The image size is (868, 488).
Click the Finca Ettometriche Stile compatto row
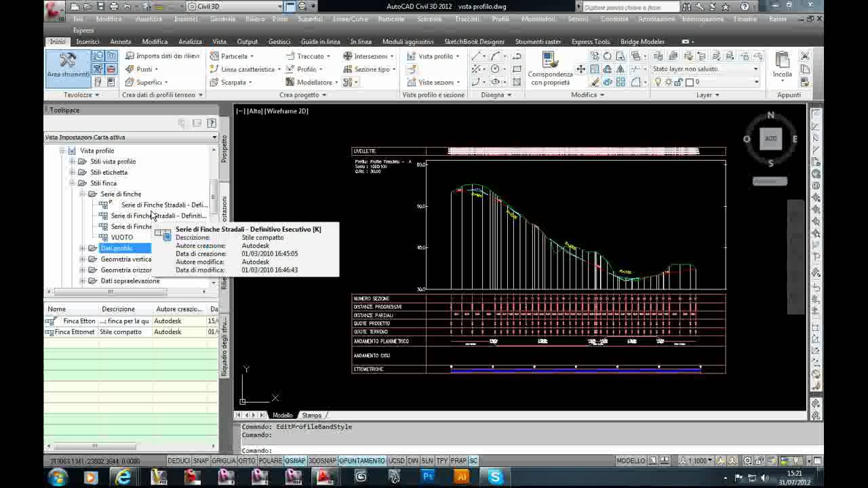131,332
